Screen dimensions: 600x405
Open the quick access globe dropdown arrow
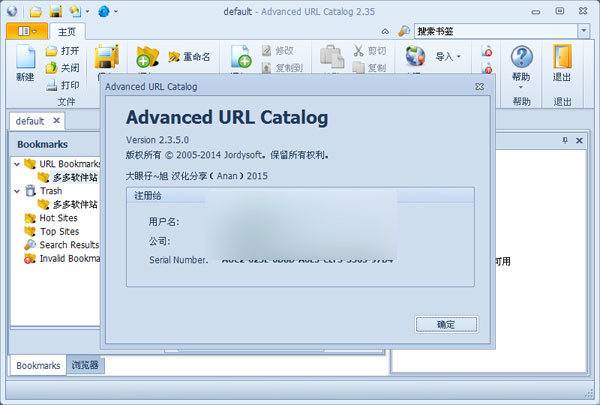pyautogui.click(x=116, y=12)
